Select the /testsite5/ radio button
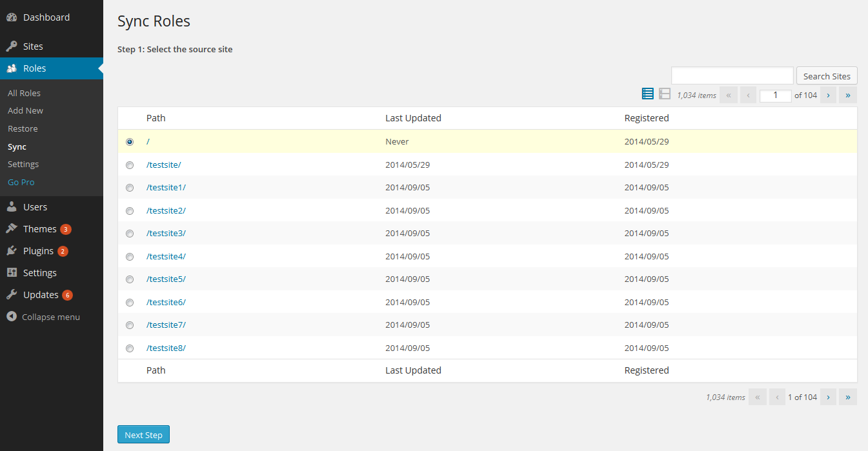The height and width of the screenshot is (451, 868). [130, 279]
